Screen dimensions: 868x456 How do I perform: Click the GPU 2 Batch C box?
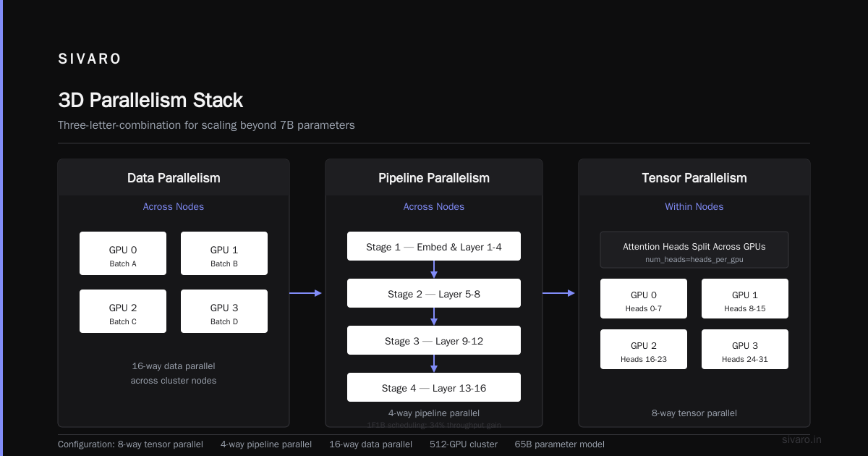[123, 311]
